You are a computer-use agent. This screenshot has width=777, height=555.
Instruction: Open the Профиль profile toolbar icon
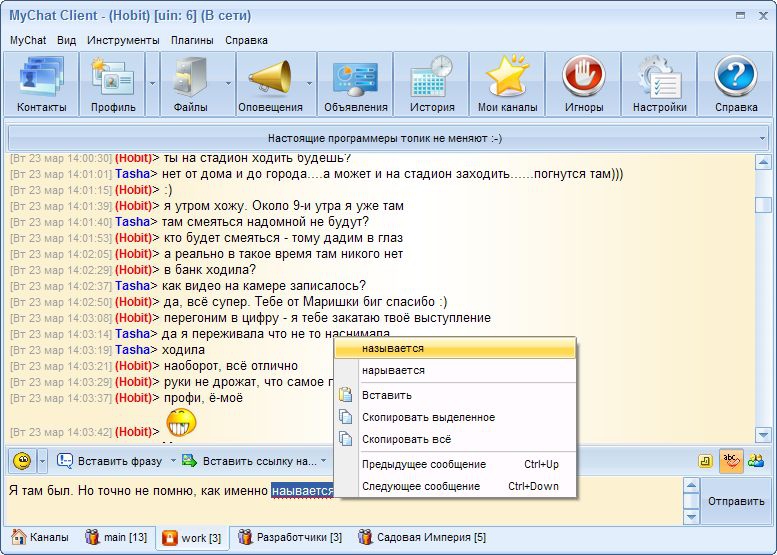tap(113, 84)
